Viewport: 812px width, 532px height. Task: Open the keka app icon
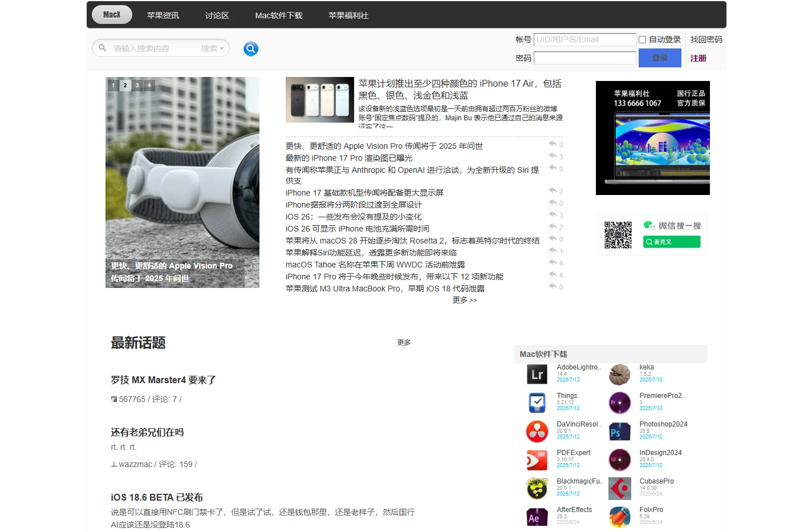tap(620, 374)
